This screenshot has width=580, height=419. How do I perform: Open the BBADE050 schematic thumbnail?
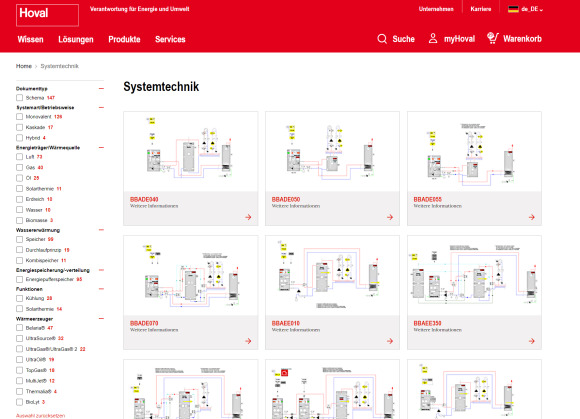coord(332,152)
